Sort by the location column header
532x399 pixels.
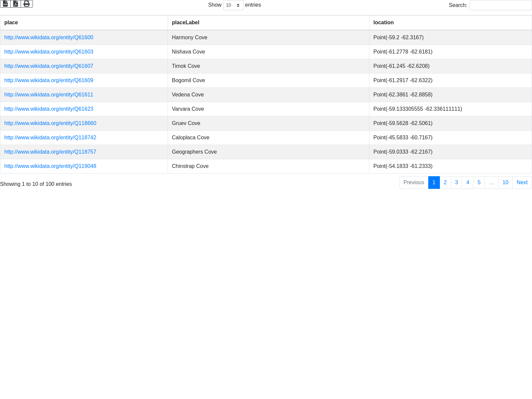[x=450, y=23]
